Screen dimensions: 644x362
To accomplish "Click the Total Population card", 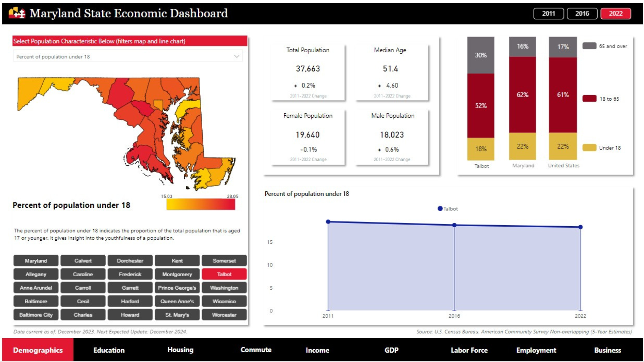I will (x=308, y=72).
